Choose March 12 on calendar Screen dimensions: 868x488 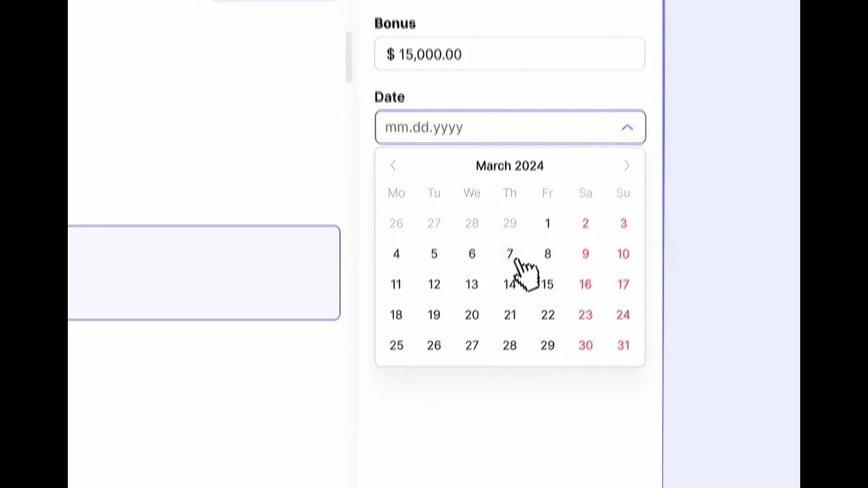click(434, 284)
